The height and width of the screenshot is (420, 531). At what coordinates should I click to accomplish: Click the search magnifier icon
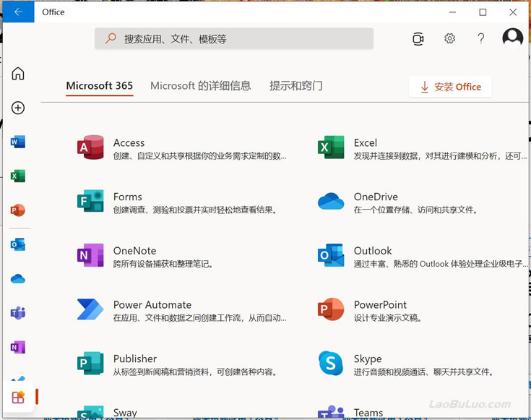click(111, 38)
